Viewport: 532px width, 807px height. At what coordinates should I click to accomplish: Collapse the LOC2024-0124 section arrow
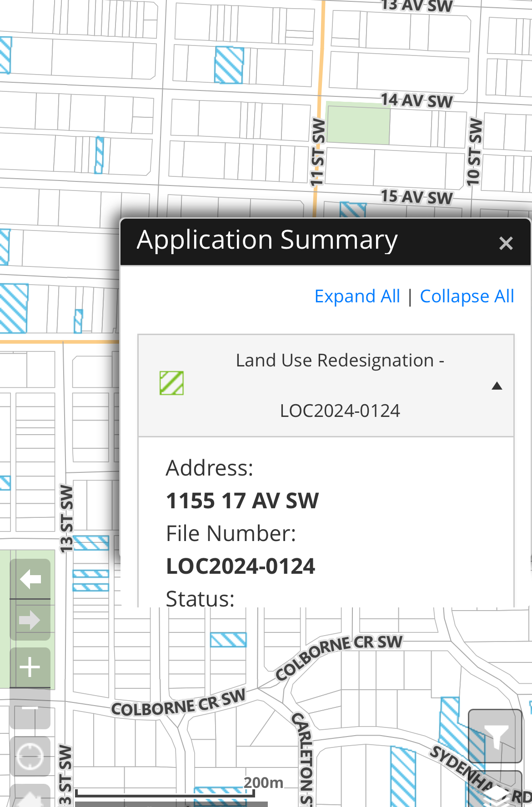coord(497,386)
